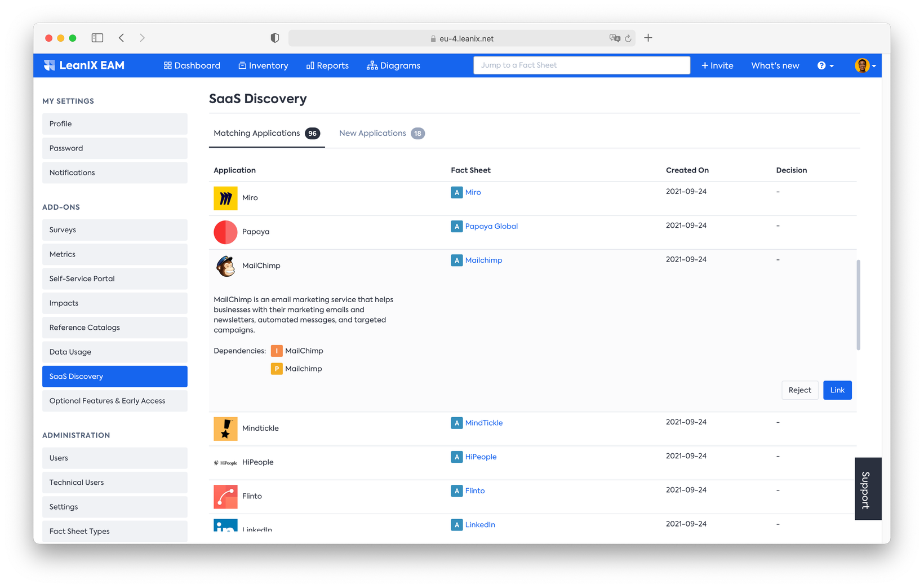This screenshot has height=588, width=924.
Task: Open the MindTickle fact sheet link
Action: point(484,423)
